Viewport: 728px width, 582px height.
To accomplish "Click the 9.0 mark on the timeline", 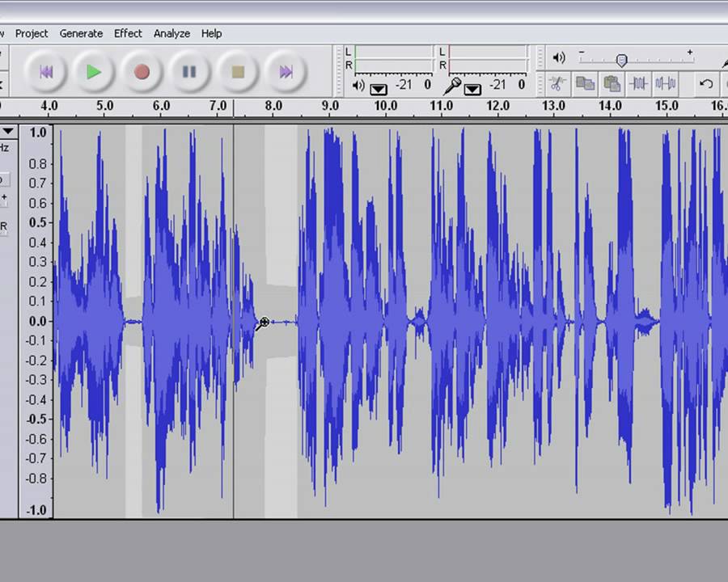I will coord(330,106).
